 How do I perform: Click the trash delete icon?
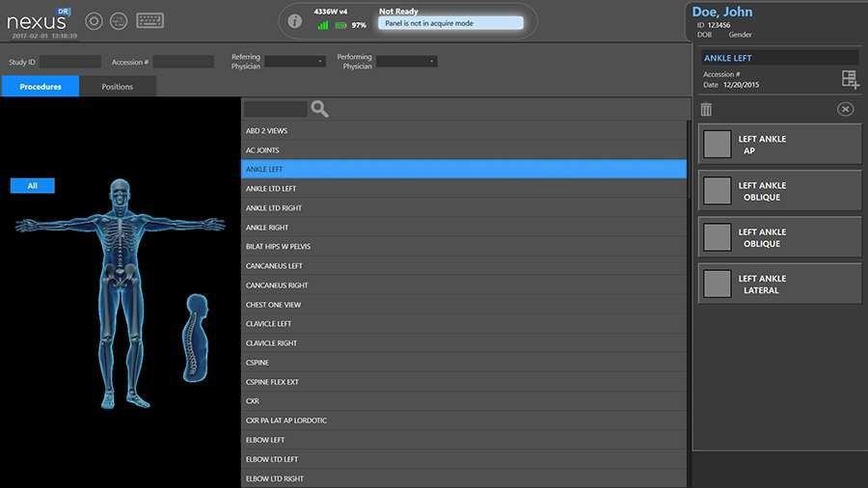pyautogui.click(x=706, y=109)
